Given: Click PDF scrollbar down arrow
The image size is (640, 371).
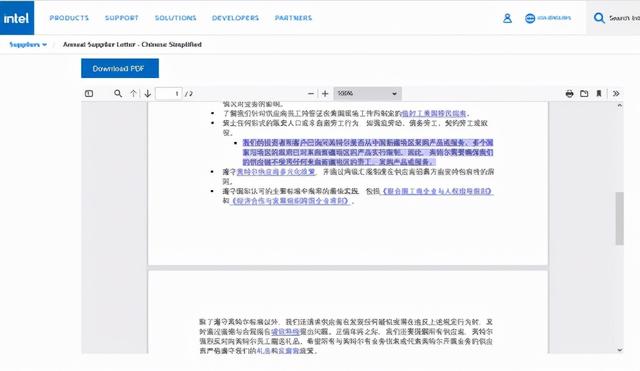Looking at the screenshot, I should coord(620,350).
